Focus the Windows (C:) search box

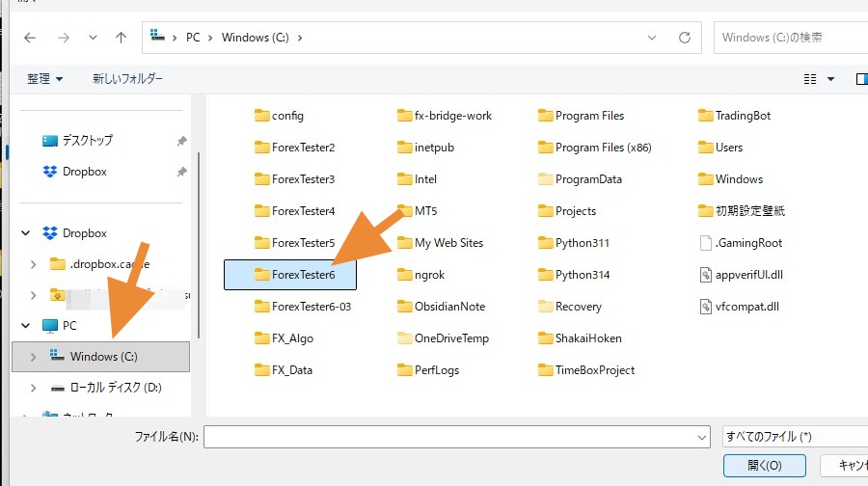tap(791, 38)
